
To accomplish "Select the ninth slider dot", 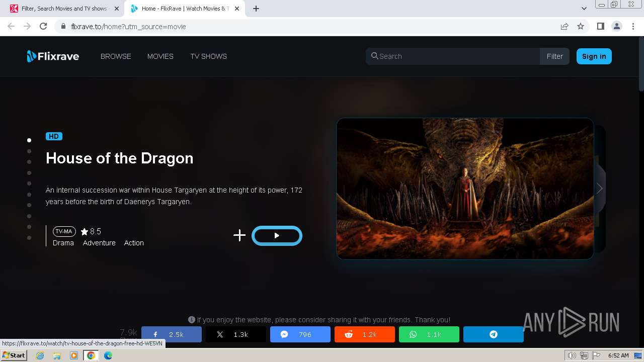I will coord(29,227).
